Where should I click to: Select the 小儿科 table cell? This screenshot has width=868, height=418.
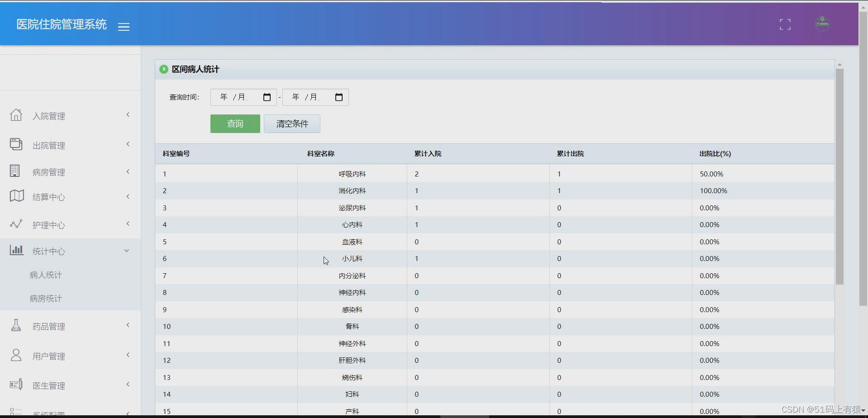pos(352,259)
